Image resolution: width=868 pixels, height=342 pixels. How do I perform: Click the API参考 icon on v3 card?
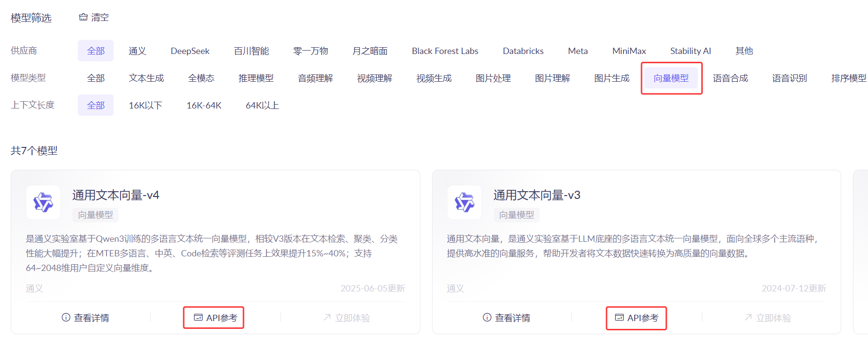619,317
